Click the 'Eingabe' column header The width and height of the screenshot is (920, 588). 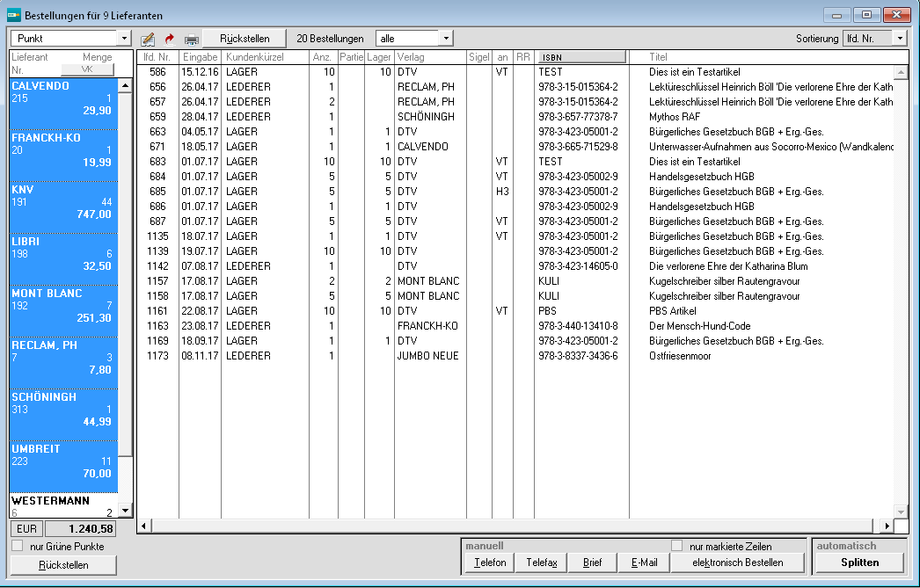pyautogui.click(x=200, y=57)
